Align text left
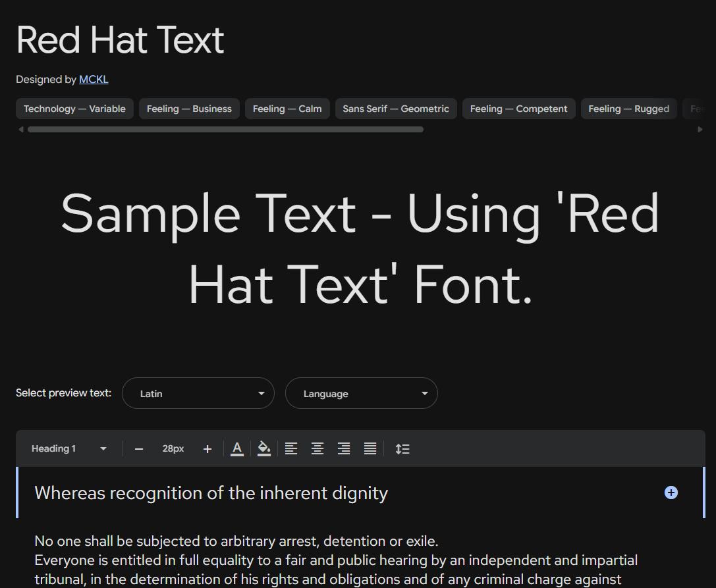Viewport: 716px width, 588px height. [x=291, y=449]
